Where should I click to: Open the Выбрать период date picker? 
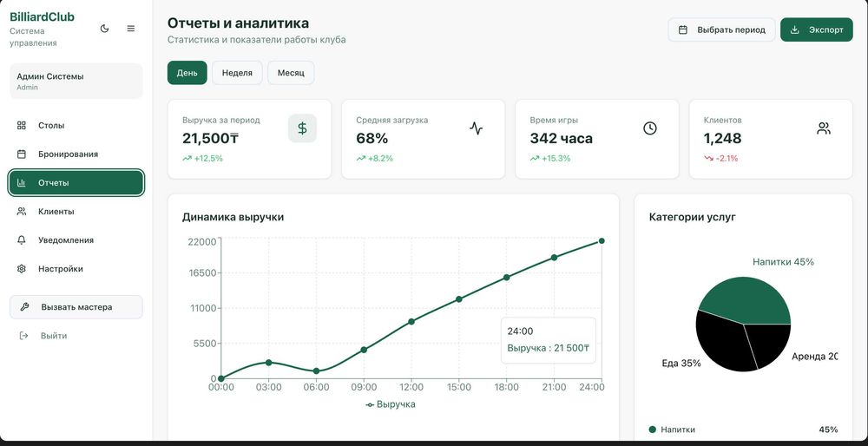(x=721, y=30)
